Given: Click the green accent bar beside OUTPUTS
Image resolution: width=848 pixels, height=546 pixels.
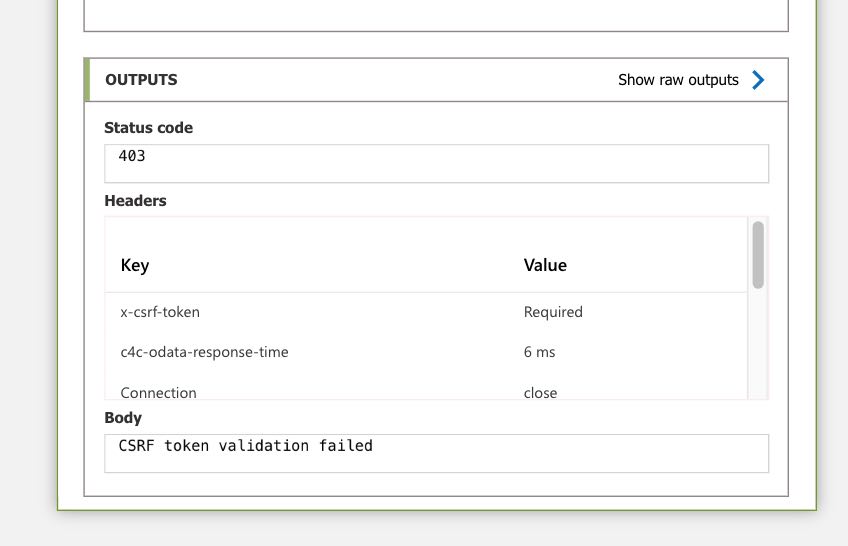Looking at the screenshot, I should point(87,79).
